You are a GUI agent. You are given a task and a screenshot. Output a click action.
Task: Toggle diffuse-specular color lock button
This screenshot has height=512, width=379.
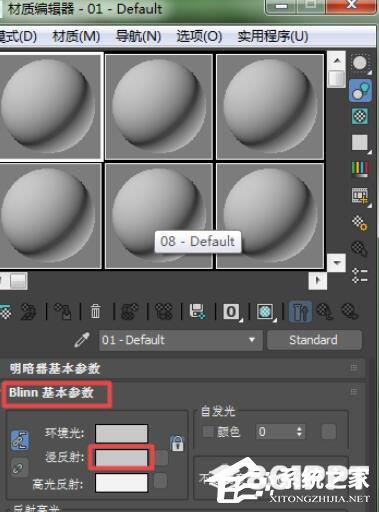[19, 468]
